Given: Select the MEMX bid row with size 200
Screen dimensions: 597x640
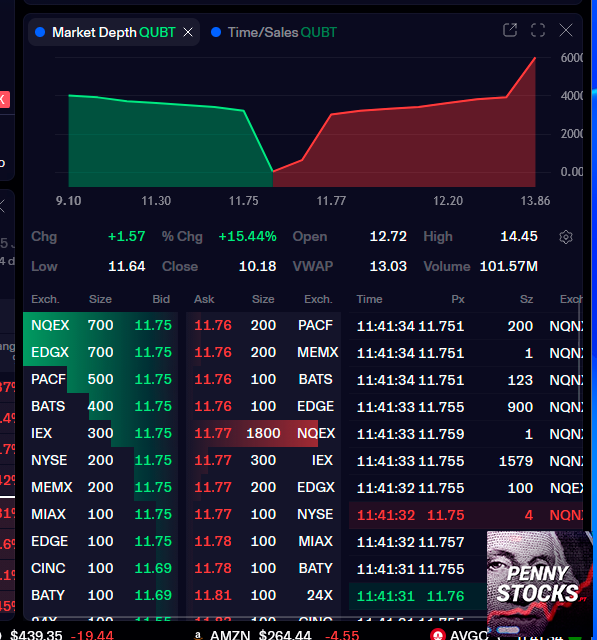Looking at the screenshot, I should [x=101, y=487].
